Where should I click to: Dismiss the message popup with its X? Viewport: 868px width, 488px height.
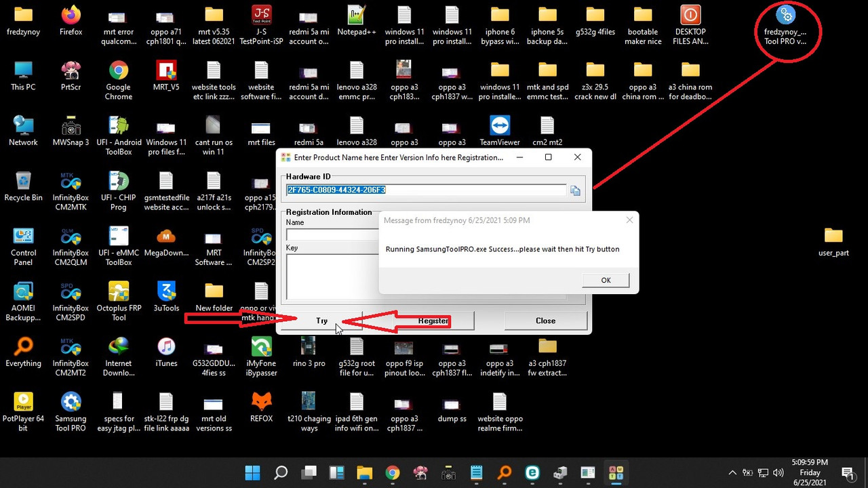[x=629, y=220]
